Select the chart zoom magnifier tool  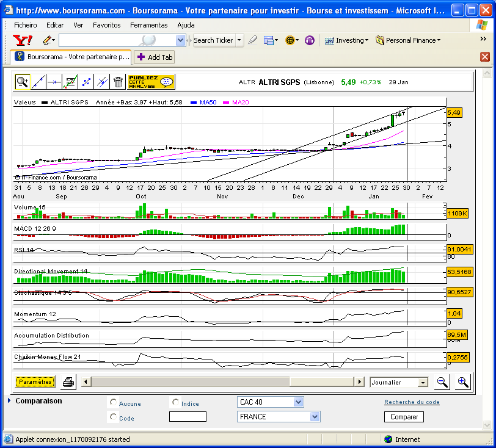pos(23,82)
